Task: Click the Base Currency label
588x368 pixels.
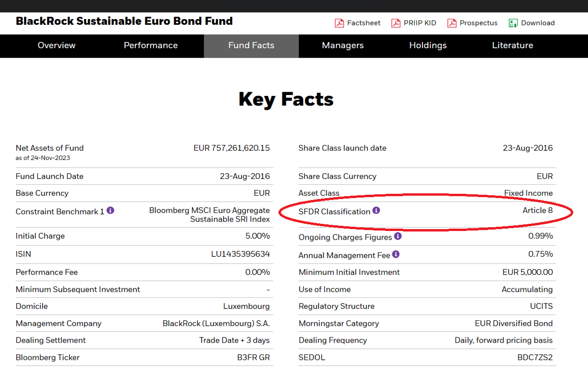Action: [42, 193]
